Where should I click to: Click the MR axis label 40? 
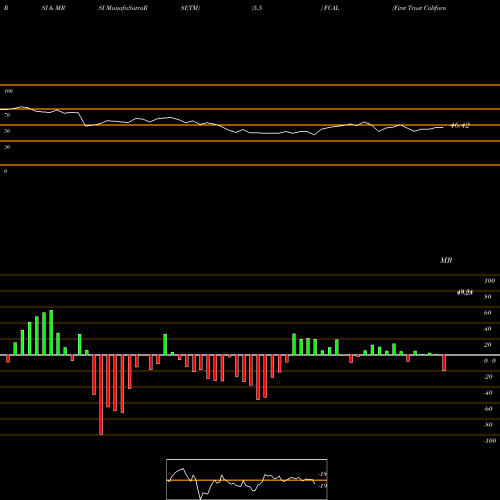488,329
